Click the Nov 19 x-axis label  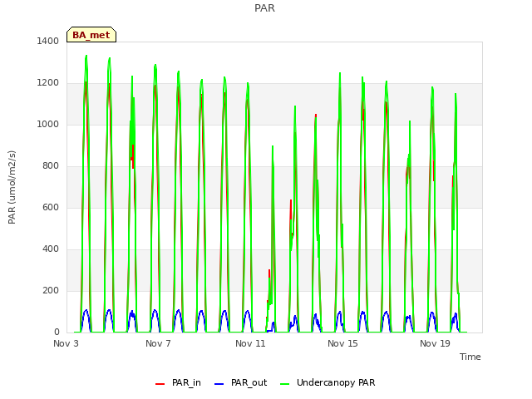(x=435, y=343)
